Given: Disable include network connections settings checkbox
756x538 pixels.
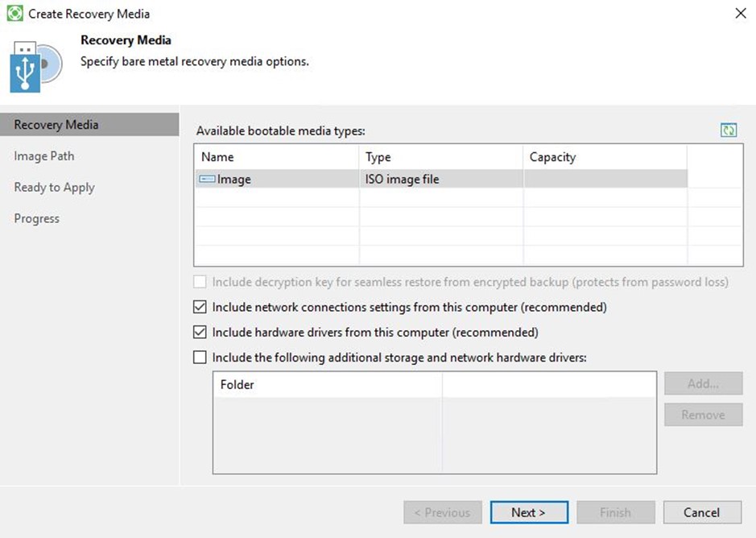Looking at the screenshot, I should pyautogui.click(x=200, y=307).
